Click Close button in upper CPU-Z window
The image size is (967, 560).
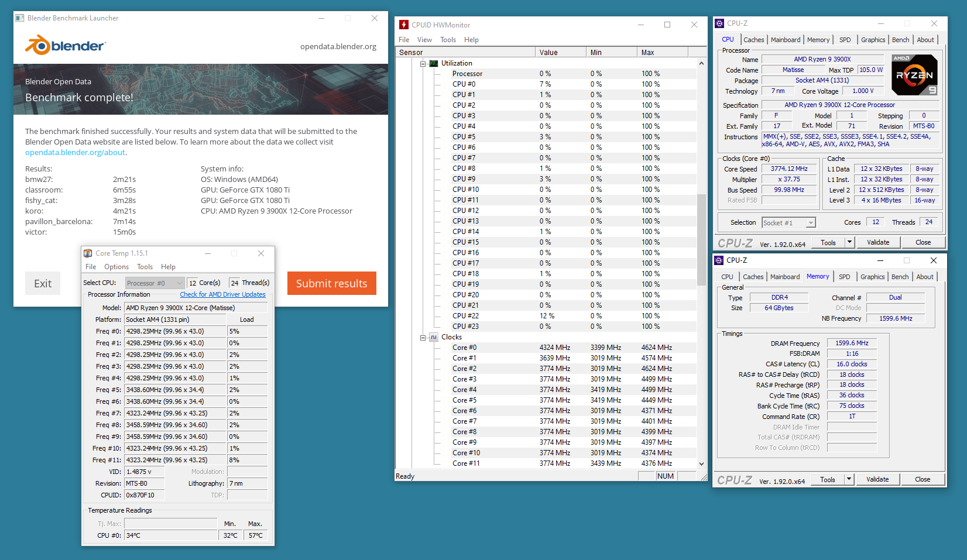(923, 242)
